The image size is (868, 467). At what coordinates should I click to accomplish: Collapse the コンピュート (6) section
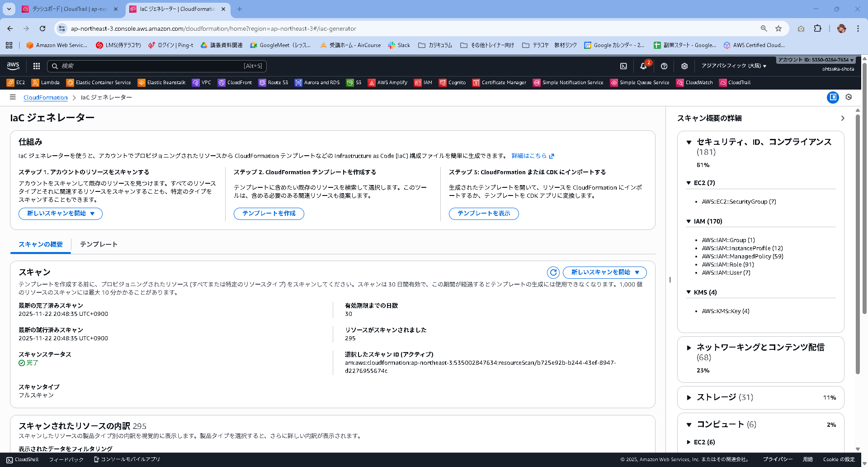[689, 424]
